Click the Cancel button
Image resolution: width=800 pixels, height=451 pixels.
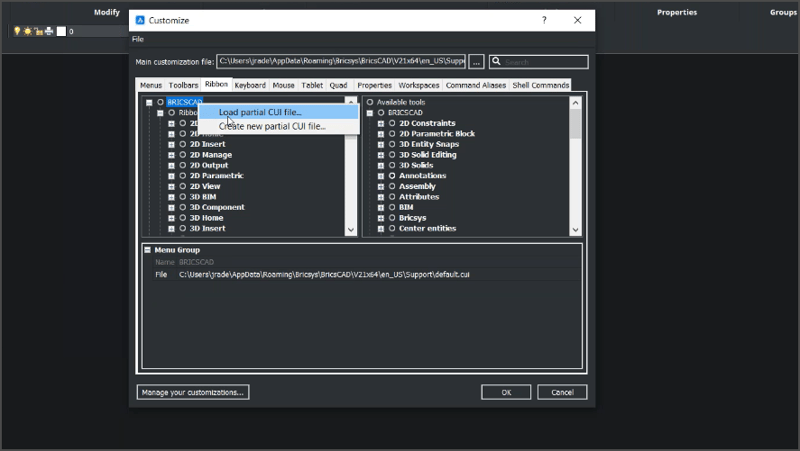click(562, 392)
